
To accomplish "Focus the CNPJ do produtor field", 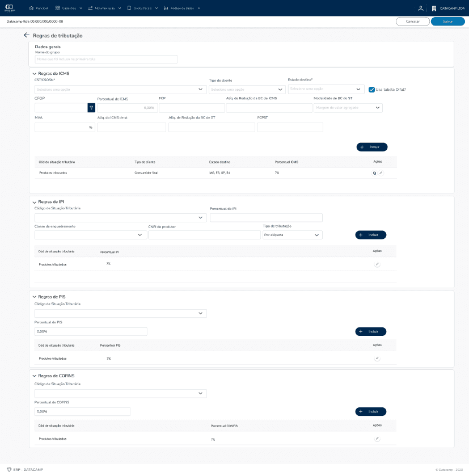I will pos(205,235).
